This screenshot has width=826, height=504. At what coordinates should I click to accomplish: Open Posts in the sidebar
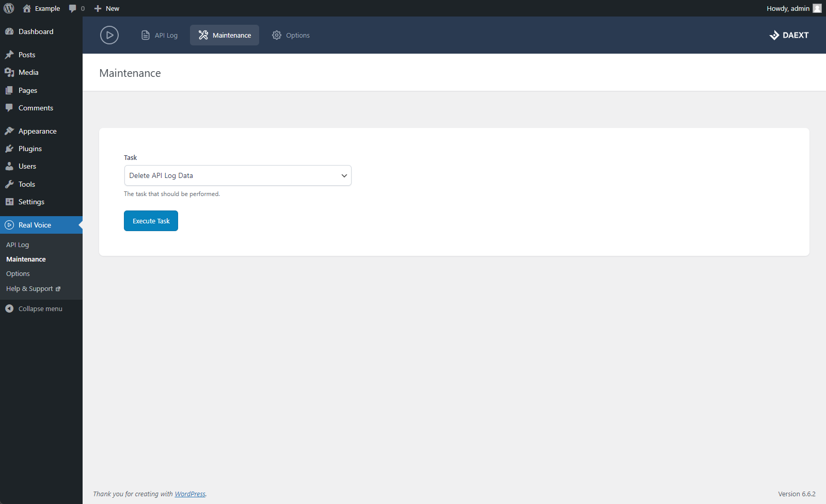click(41, 55)
